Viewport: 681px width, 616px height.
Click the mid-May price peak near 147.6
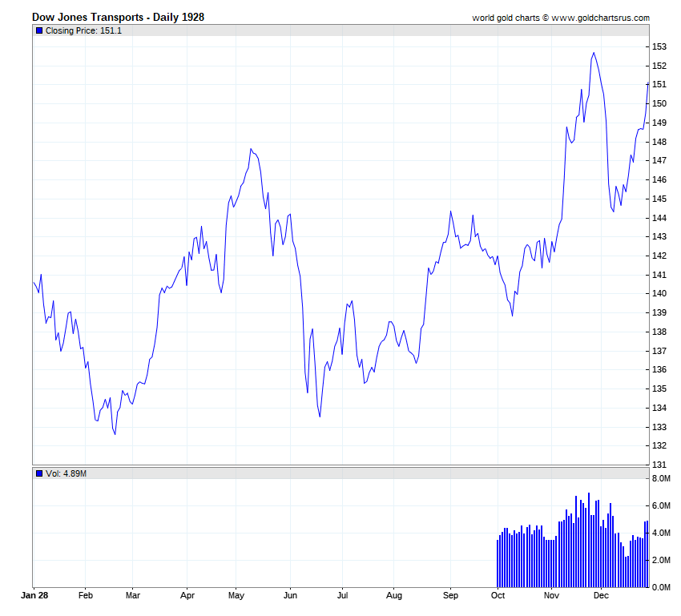251,149
